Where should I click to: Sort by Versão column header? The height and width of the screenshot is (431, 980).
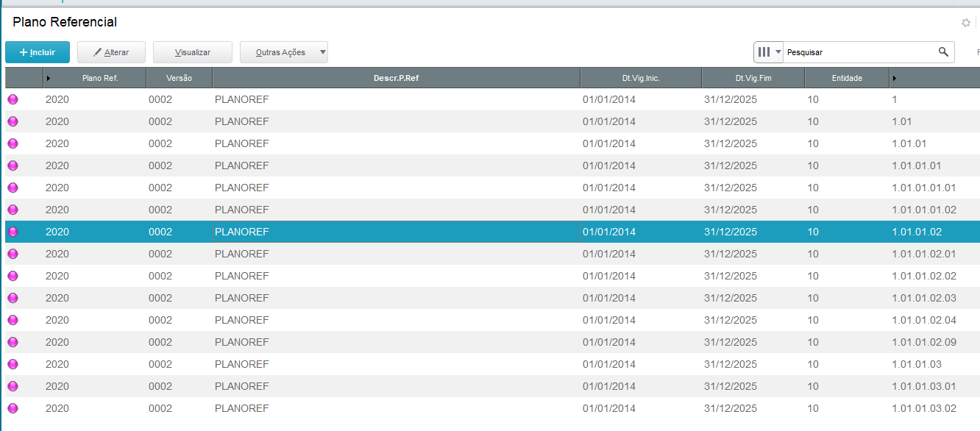point(180,78)
